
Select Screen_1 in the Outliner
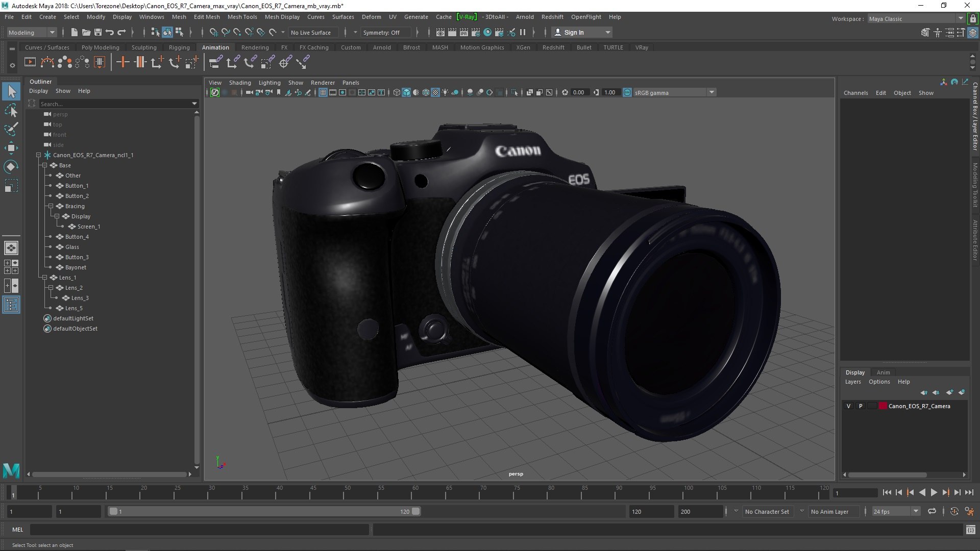pyautogui.click(x=89, y=227)
